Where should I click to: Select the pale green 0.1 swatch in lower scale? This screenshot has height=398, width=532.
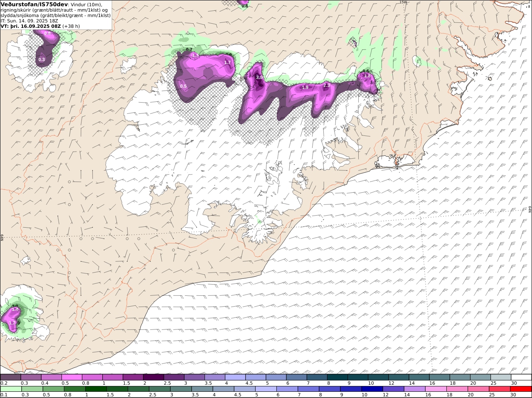tap(11, 389)
